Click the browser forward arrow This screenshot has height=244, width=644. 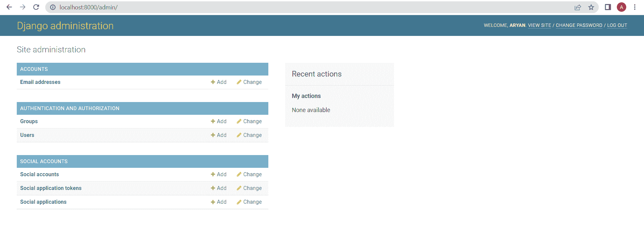pos(22,7)
